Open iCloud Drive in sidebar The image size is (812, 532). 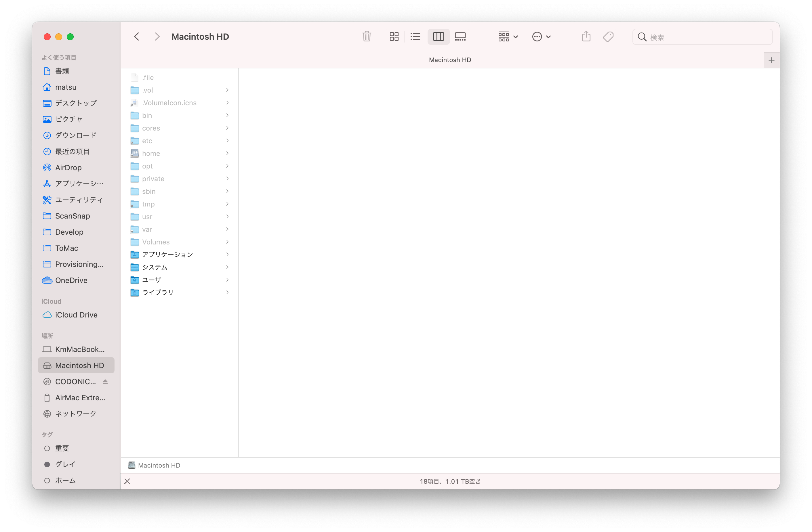(76, 315)
